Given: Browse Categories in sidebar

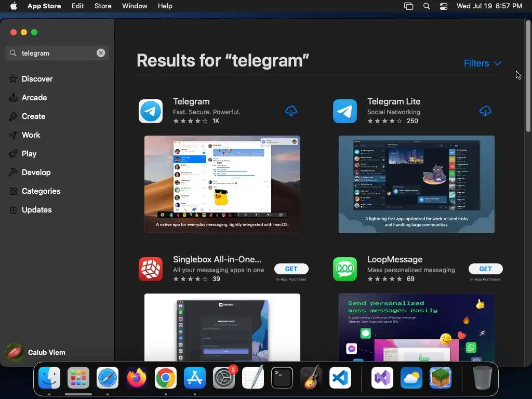Looking at the screenshot, I should tap(41, 191).
